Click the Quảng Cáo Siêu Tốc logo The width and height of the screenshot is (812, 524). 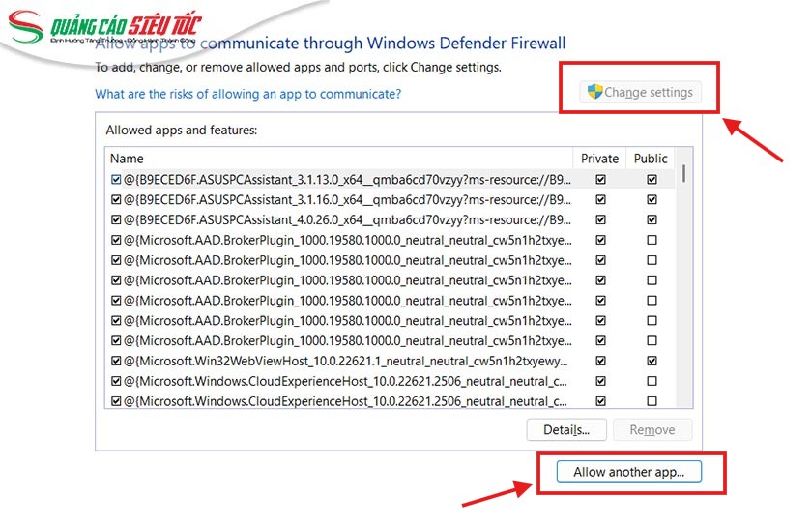[x=114, y=29]
